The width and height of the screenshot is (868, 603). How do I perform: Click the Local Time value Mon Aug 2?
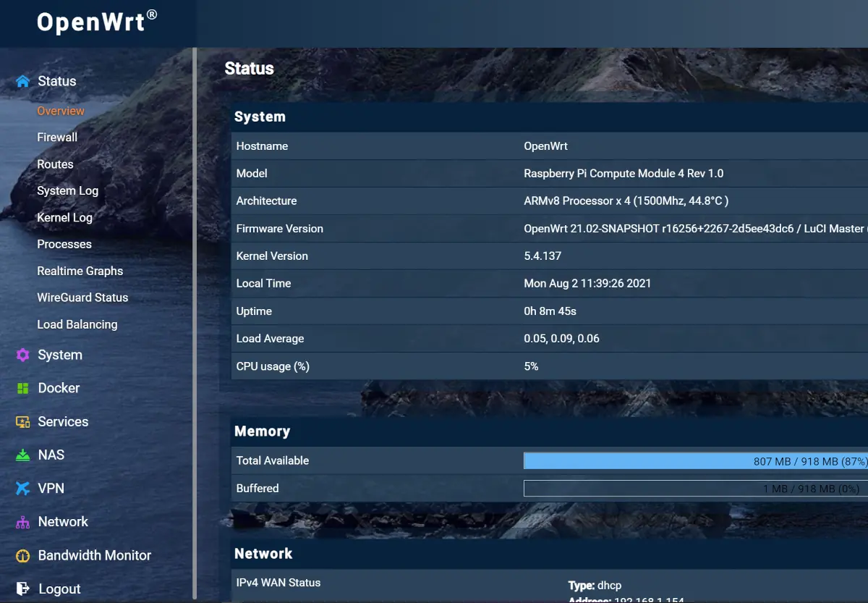[587, 284]
